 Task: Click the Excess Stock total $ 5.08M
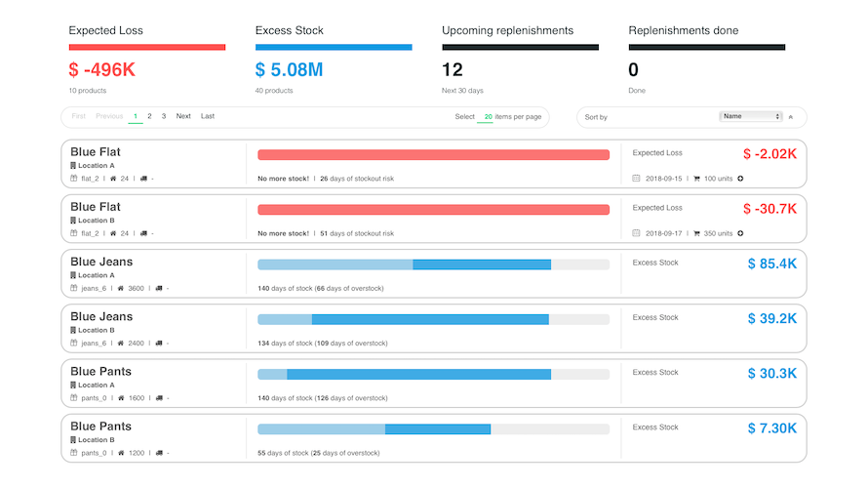pyautogui.click(x=289, y=70)
